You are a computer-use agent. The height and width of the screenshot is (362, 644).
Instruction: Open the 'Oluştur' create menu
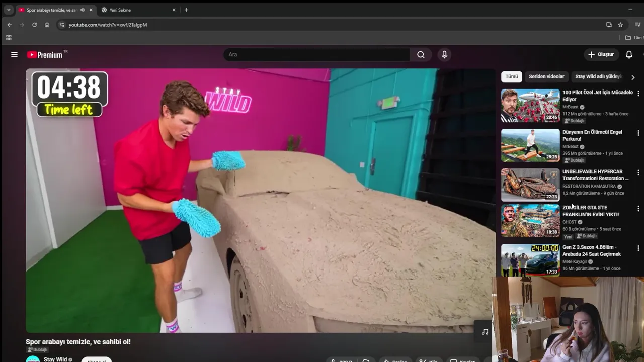click(x=601, y=54)
